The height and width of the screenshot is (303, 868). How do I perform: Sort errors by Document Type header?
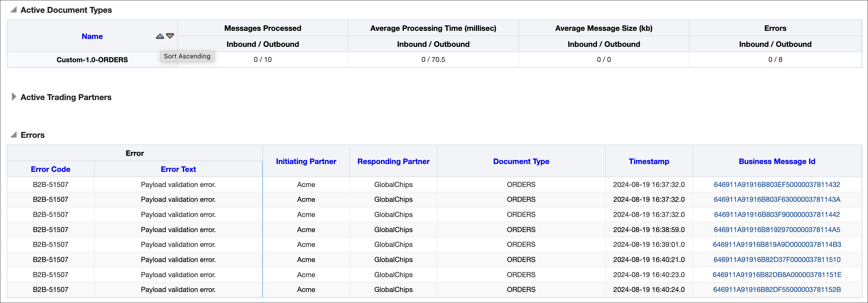tap(521, 161)
